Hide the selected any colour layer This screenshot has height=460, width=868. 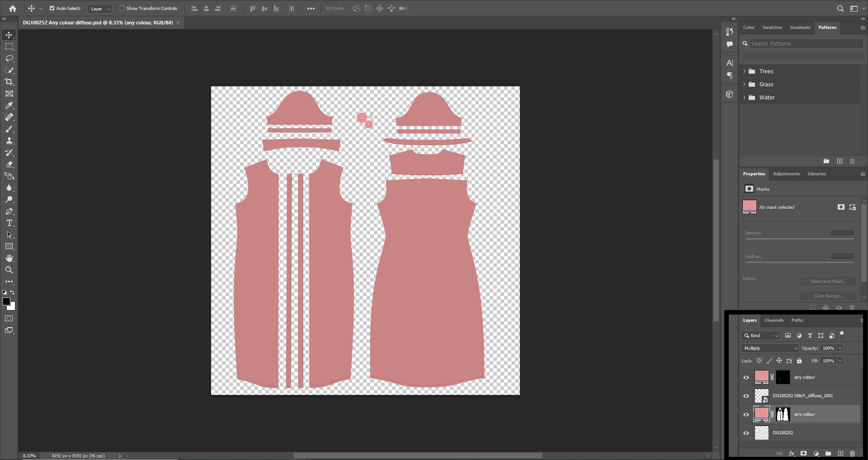click(746, 414)
